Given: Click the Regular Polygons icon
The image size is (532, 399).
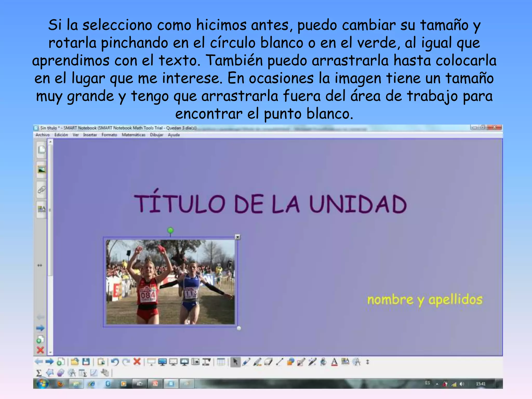Looking at the screenshot, I should [50, 373].
